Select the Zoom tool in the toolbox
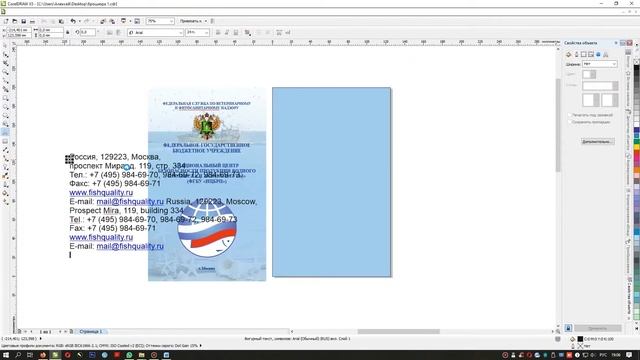The height and width of the screenshot is (360, 640). (x=5, y=72)
